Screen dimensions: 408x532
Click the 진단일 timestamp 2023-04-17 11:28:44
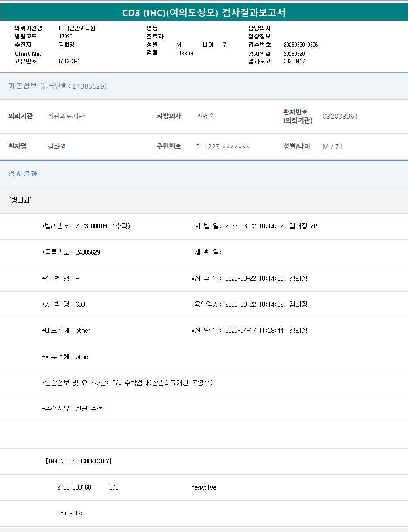tap(254, 331)
